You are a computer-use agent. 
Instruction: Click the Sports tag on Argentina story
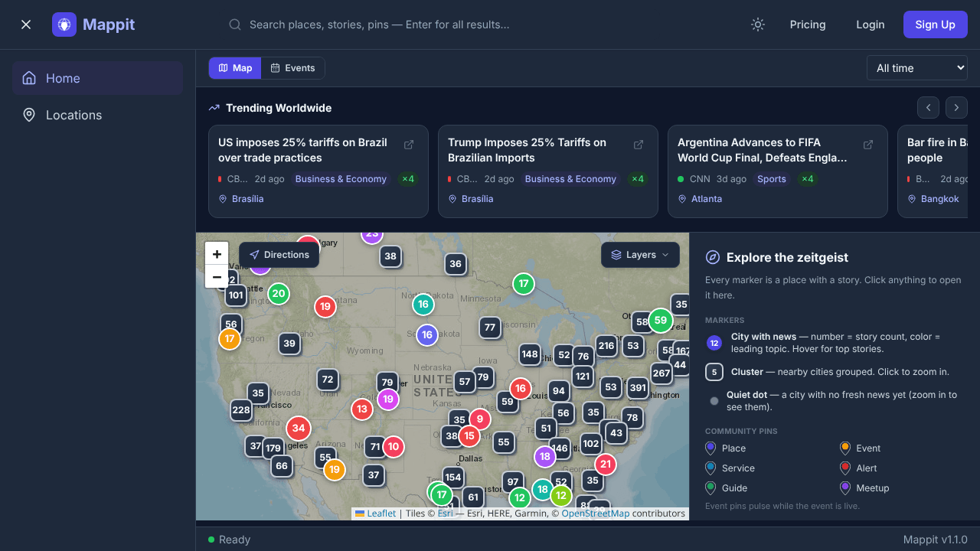(x=772, y=179)
